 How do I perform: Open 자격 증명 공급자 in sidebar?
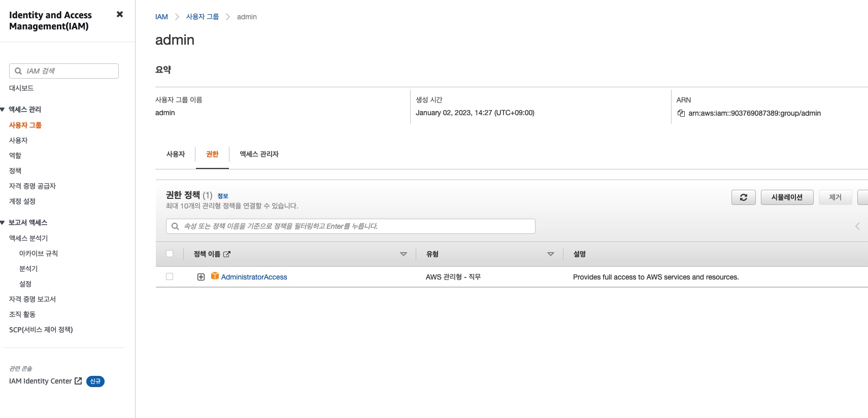(32, 186)
